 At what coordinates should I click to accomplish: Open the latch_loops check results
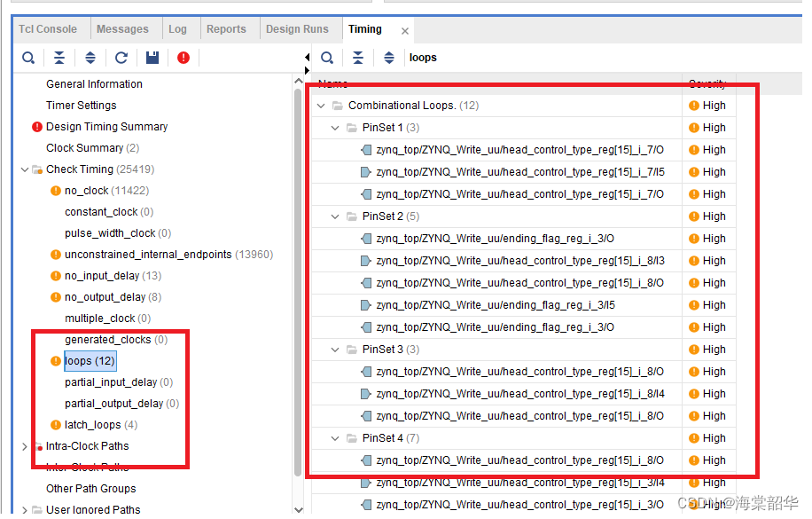(98, 424)
